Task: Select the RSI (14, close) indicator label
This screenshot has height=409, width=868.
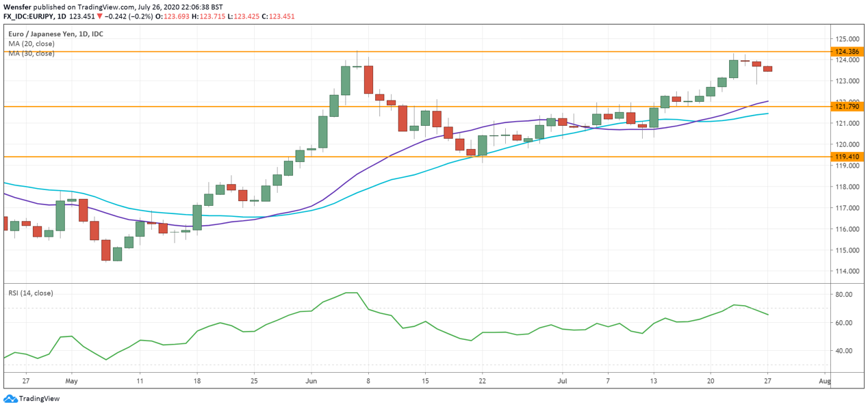Action: coord(31,293)
